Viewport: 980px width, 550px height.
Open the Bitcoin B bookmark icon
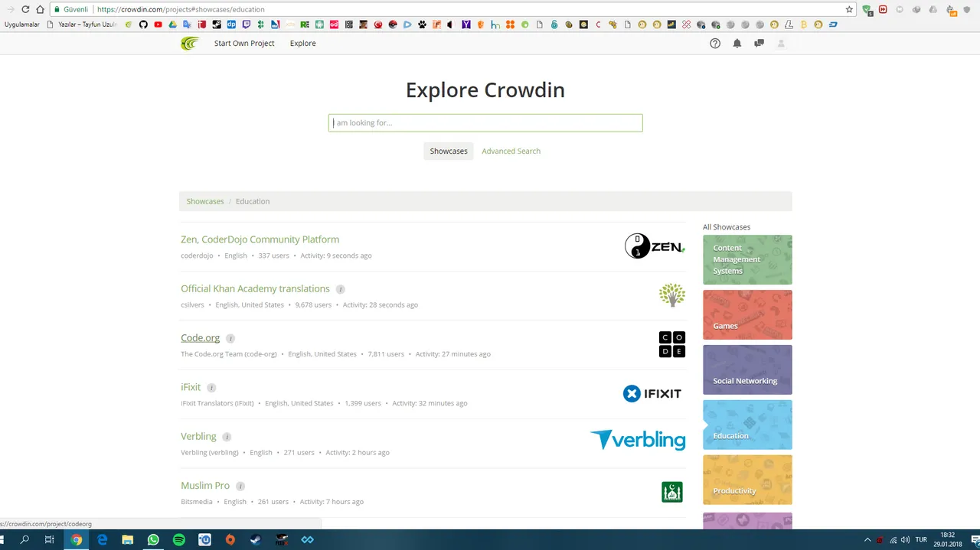coord(804,24)
